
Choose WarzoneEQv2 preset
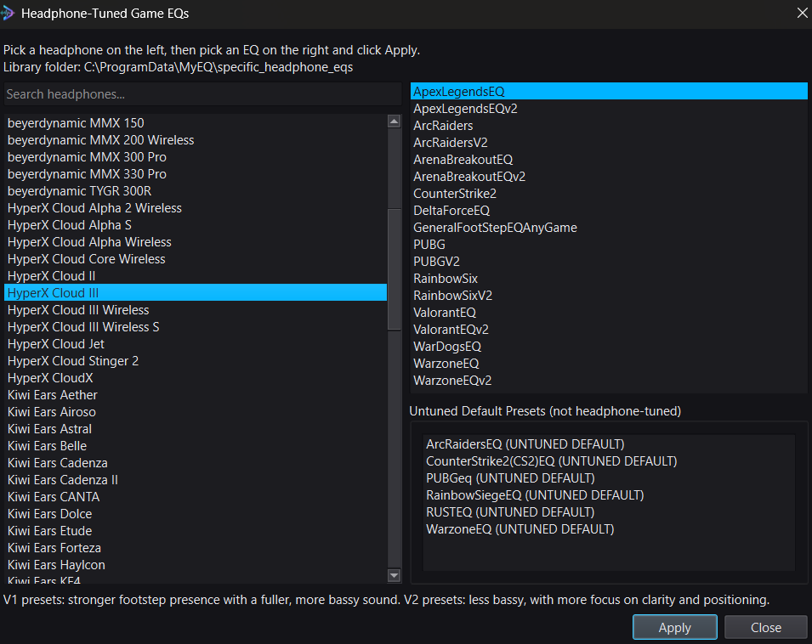(x=609, y=381)
